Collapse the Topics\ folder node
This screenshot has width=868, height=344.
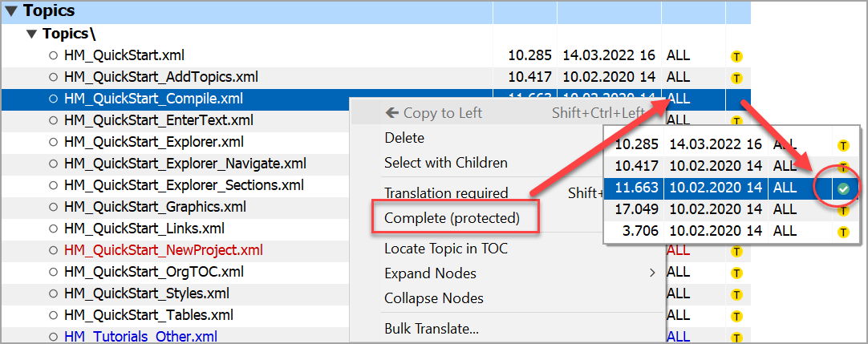[x=31, y=34]
